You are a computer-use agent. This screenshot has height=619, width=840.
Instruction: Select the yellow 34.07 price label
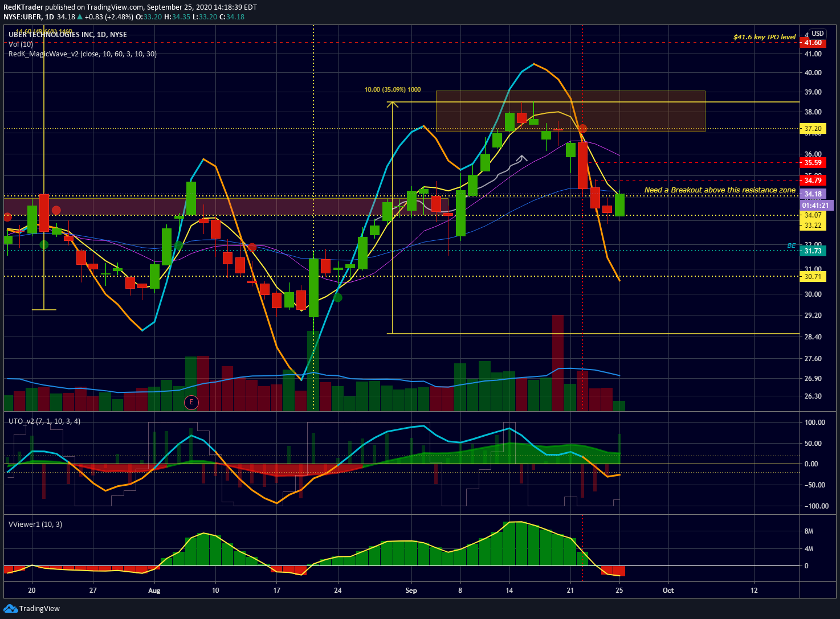pyautogui.click(x=813, y=215)
